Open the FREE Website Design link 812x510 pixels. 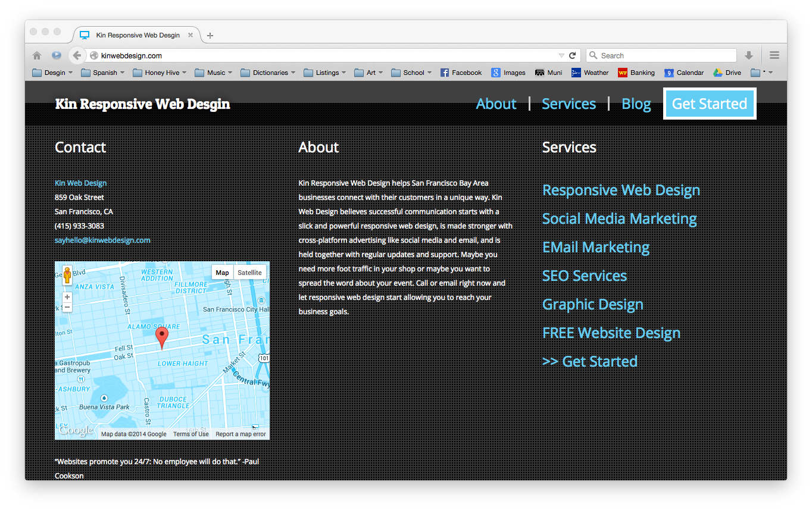click(x=611, y=333)
